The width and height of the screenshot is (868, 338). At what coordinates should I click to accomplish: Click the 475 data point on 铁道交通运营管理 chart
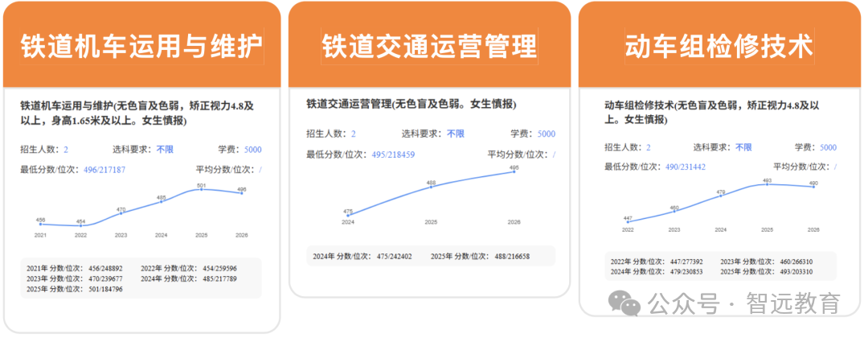348,216
